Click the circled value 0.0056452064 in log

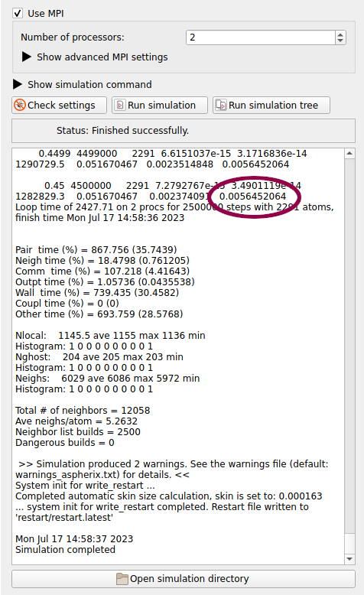click(x=253, y=197)
